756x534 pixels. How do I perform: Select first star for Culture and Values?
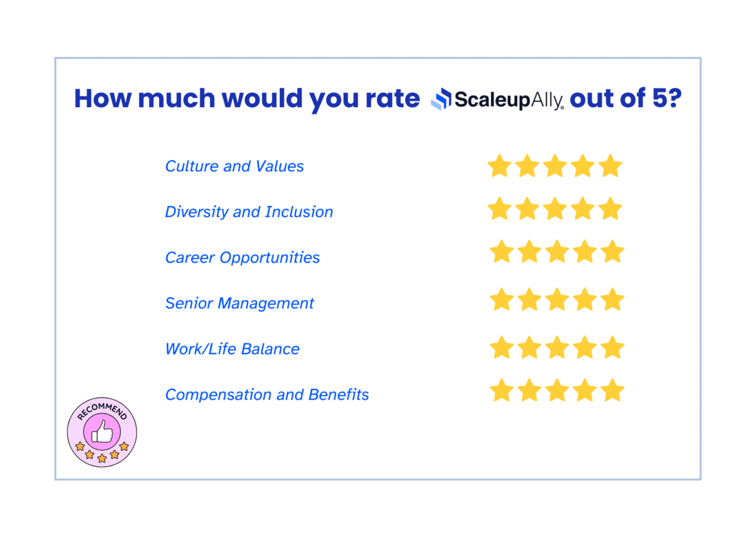click(x=499, y=166)
